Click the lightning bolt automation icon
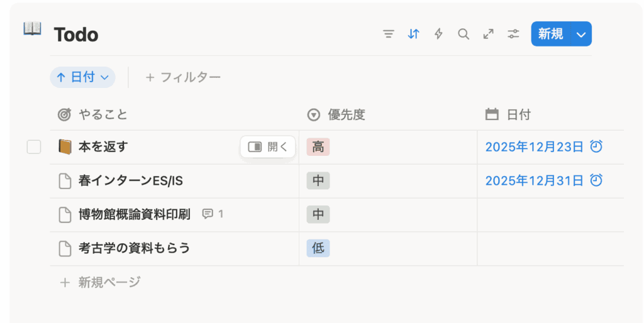 tap(438, 35)
